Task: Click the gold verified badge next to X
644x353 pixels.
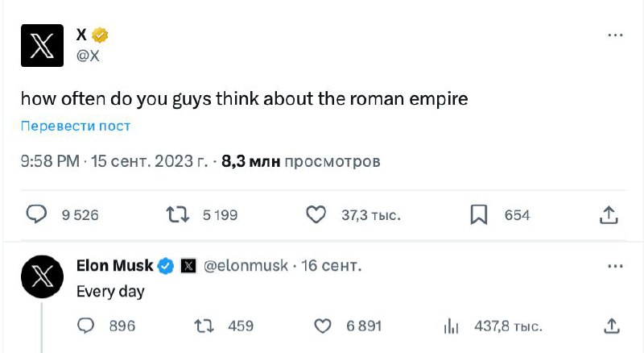Action: coord(101,35)
